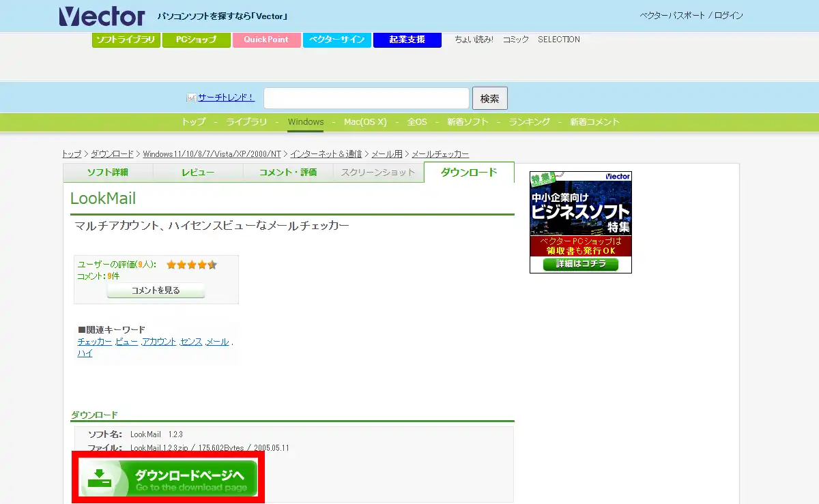Open the コミック link

[516, 40]
